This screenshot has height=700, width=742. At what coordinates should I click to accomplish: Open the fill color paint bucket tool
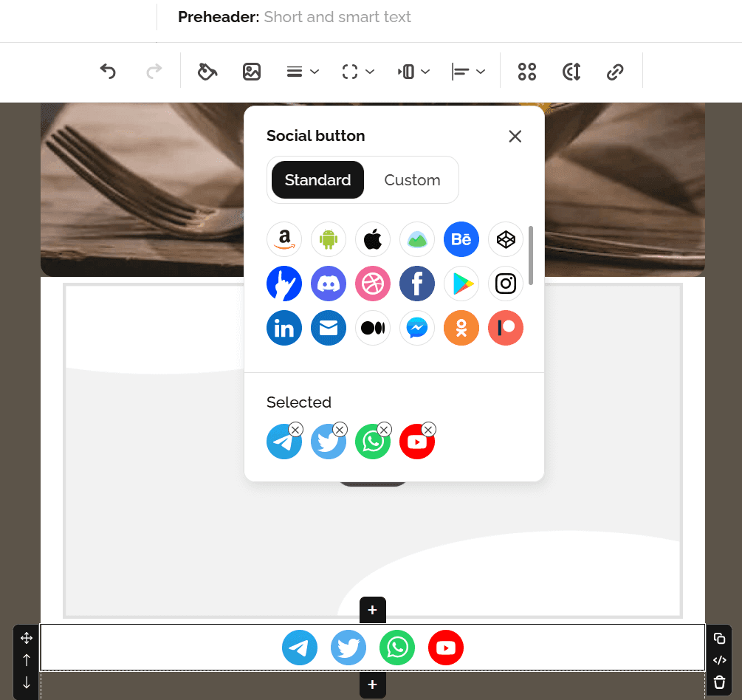tap(207, 72)
